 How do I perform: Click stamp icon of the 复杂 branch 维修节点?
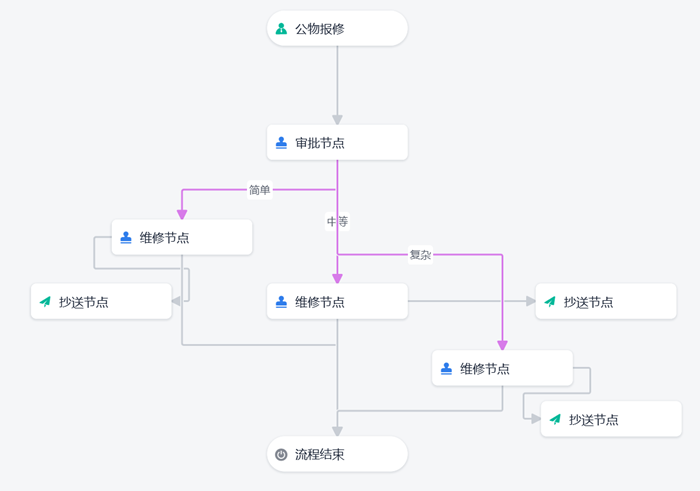pos(446,369)
